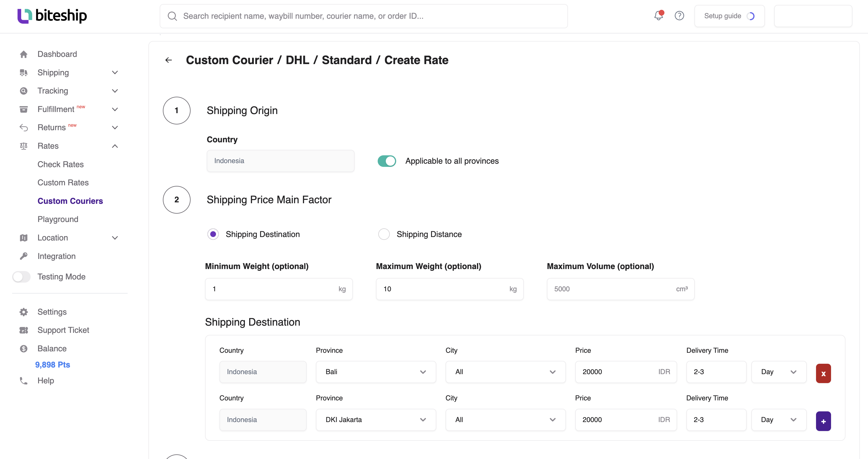868x459 pixels.
Task: Toggle Testing Mode switch
Action: pyautogui.click(x=22, y=277)
